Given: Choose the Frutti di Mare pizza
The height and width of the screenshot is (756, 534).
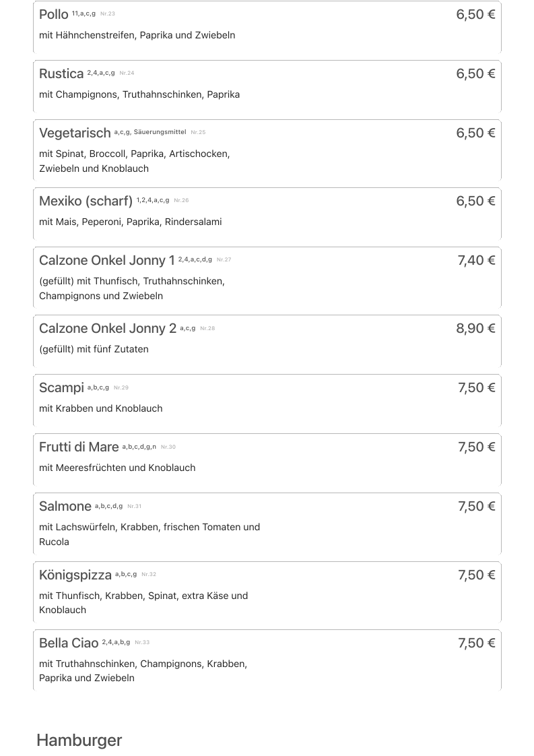Looking at the screenshot, I should coord(79,447).
